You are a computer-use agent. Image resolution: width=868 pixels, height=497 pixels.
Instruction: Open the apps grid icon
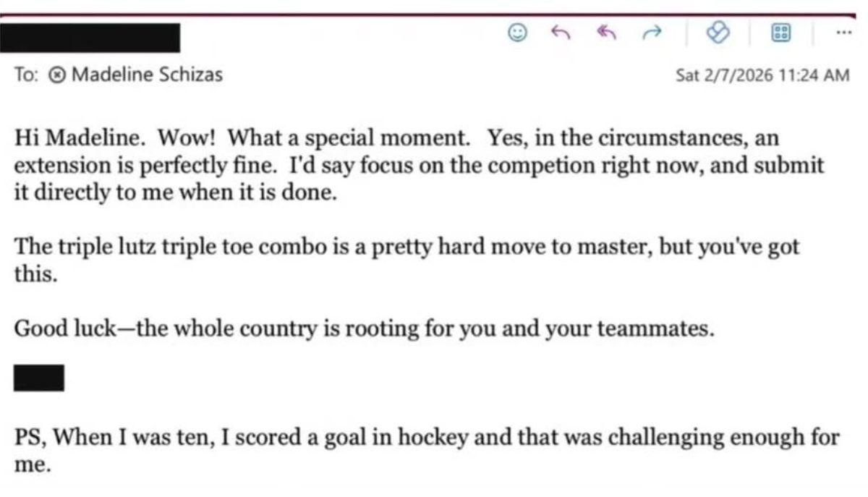[780, 33]
